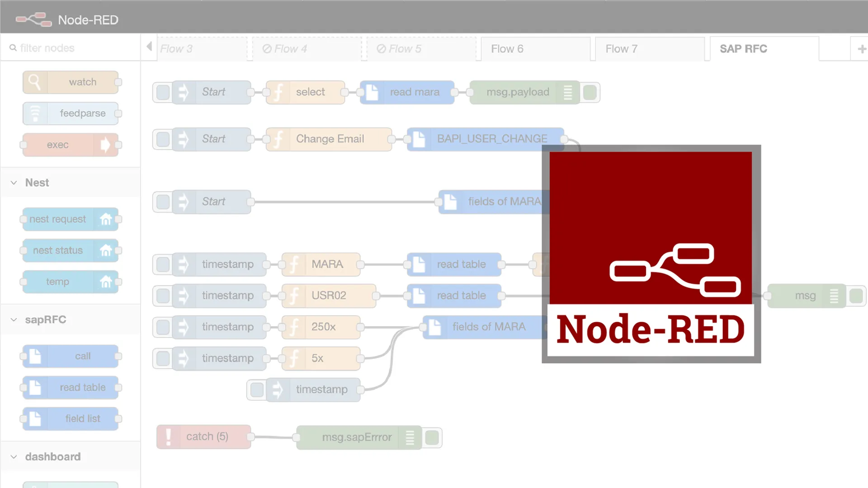868x488 pixels.
Task: Select the select function node
Action: 306,92
